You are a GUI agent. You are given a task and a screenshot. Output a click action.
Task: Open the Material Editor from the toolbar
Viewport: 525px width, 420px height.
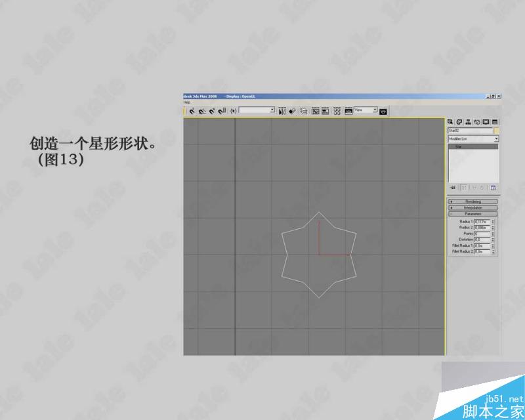(337, 111)
